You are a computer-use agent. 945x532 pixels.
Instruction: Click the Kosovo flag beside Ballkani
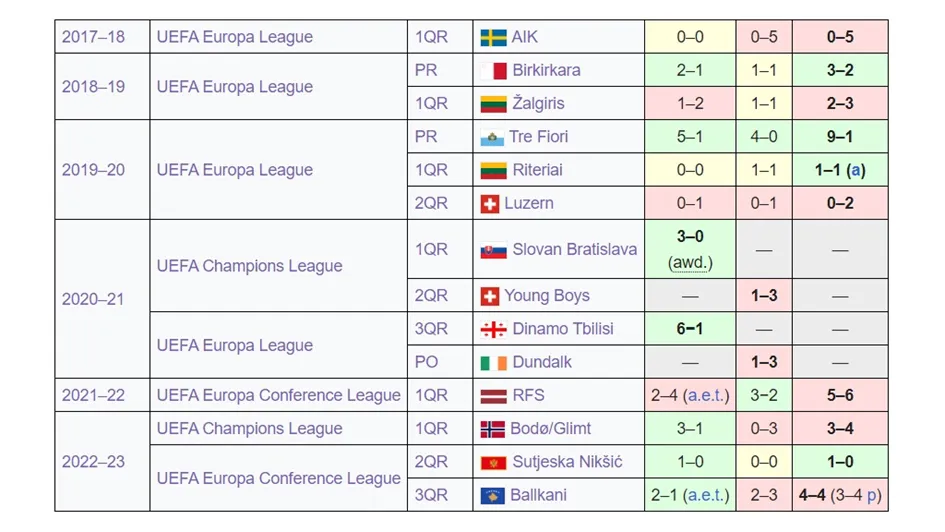[493, 495]
